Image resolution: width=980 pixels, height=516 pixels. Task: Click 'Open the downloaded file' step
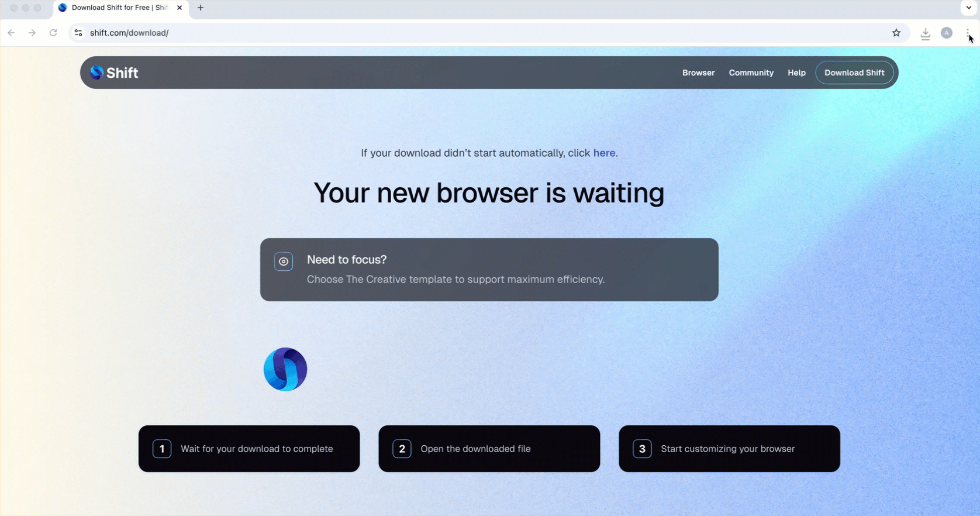489,449
